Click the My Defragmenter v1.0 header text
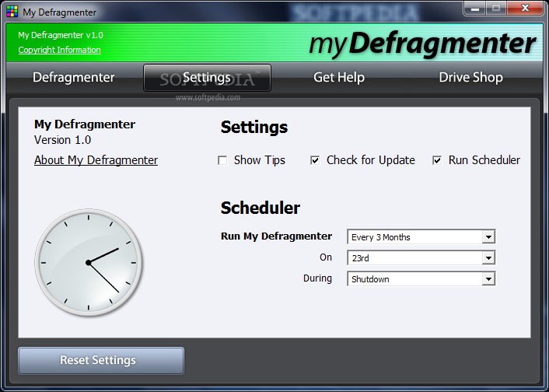 [61, 35]
